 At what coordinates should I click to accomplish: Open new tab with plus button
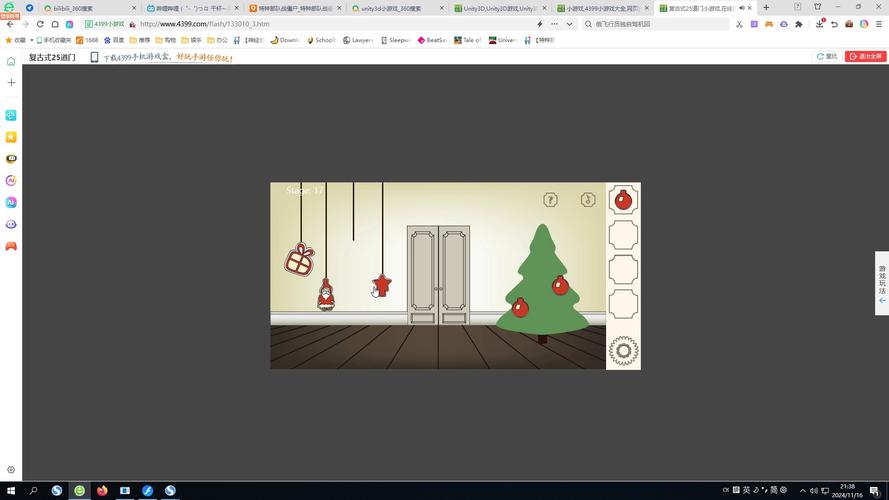[x=766, y=8]
